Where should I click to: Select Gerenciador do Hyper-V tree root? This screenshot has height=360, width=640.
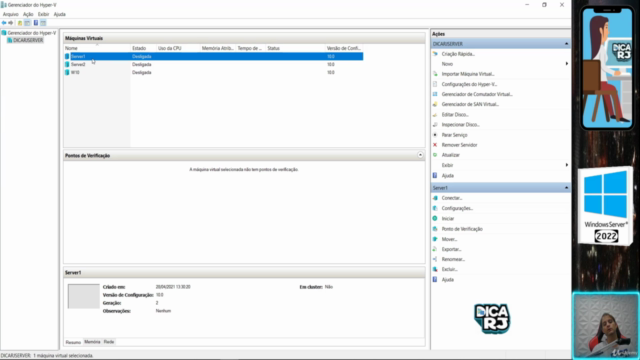coord(32,33)
